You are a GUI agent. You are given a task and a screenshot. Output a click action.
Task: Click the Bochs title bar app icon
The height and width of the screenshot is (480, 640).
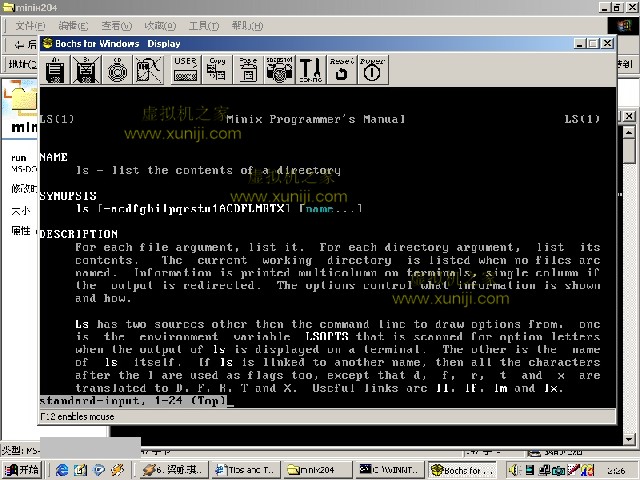point(48,43)
